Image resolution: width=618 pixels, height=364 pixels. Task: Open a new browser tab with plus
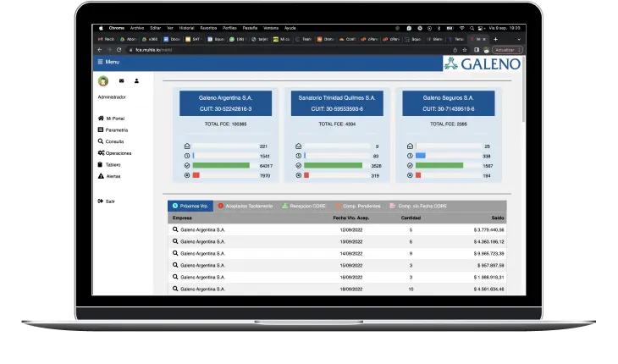click(x=495, y=39)
